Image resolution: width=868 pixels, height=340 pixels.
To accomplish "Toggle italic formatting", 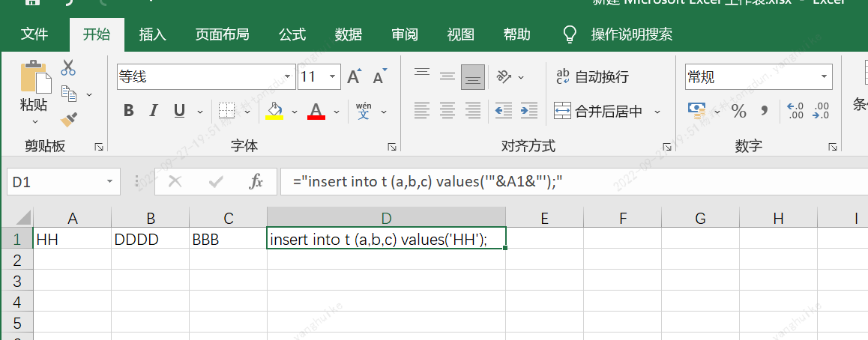I will coord(154,111).
